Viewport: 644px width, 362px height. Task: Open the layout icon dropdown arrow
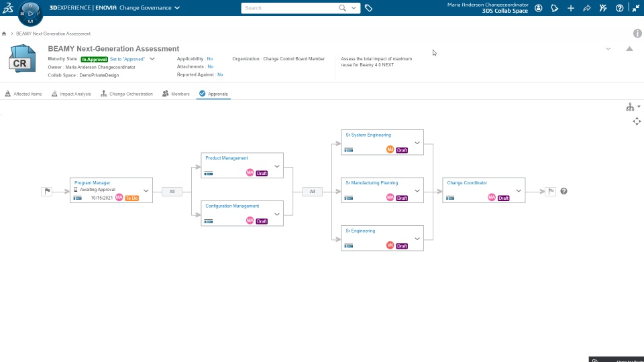[639, 107]
